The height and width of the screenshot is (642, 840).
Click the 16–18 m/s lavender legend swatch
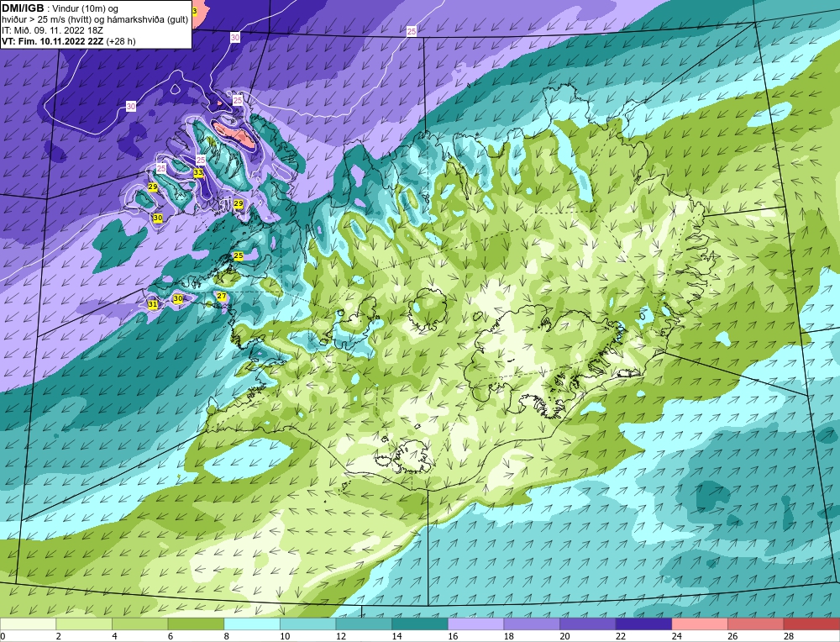pyautogui.click(x=475, y=624)
